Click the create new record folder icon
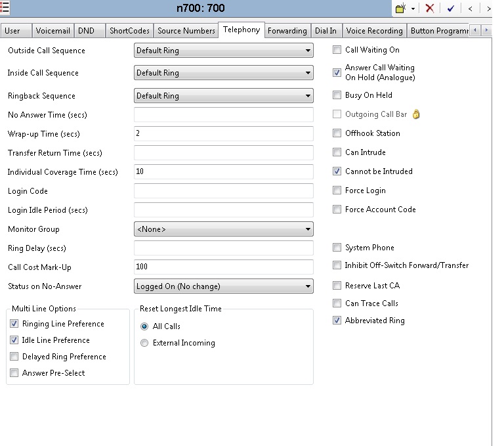The height and width of the screenshot is (446, 504). [401, 9]
